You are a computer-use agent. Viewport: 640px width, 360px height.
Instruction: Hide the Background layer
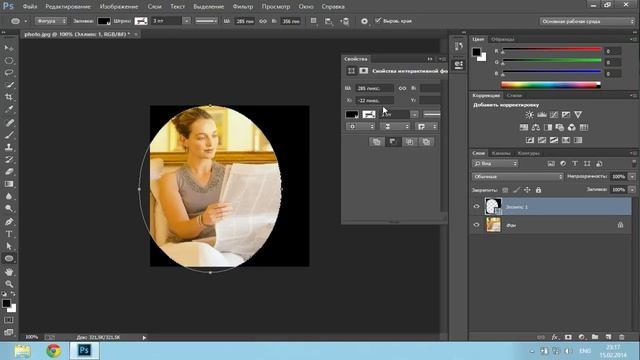[476, 225]
